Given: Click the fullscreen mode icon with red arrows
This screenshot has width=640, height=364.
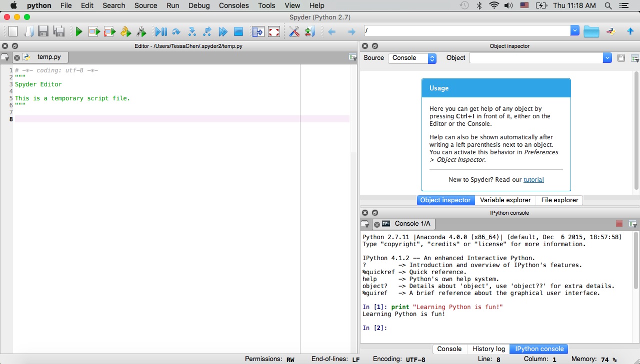Looking at the screenshot, I should coord(273,32).
